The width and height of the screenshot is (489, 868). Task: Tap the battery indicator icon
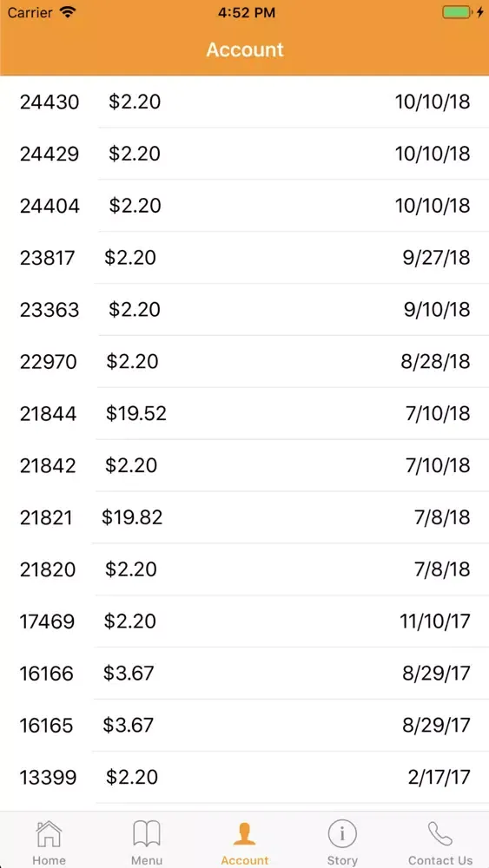tap(457, 13)
